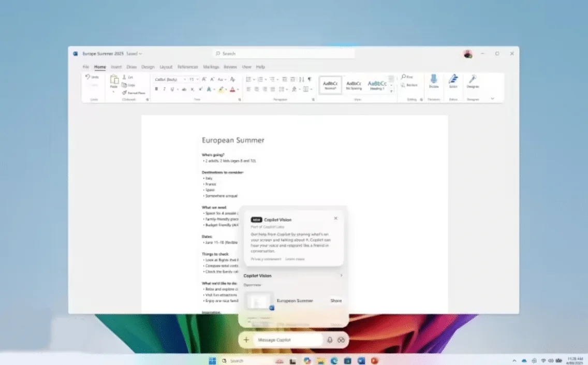Click the Sort icon
The width and height of the screenshot is (588, 365).
[x=301, y=79]
